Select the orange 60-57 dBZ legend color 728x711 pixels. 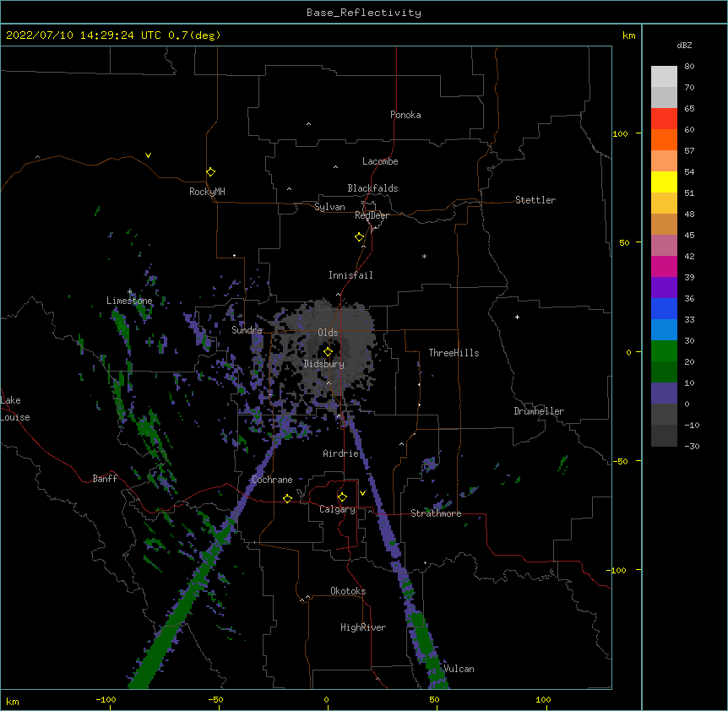[664, 139]
